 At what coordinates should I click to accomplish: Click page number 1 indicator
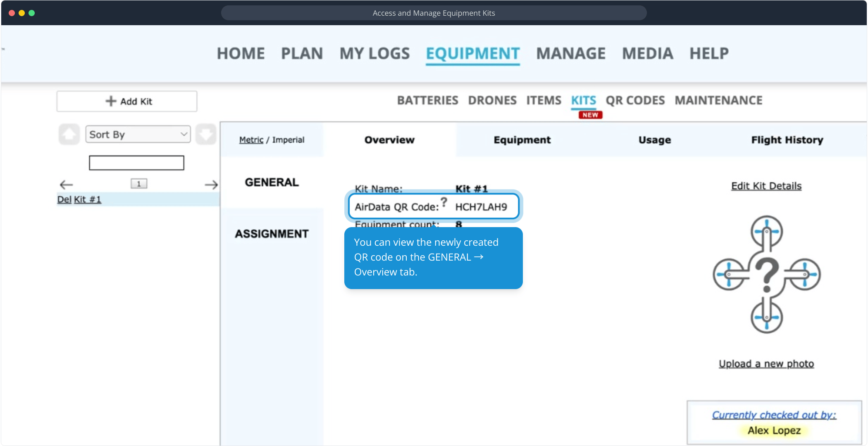coord(139,184)
